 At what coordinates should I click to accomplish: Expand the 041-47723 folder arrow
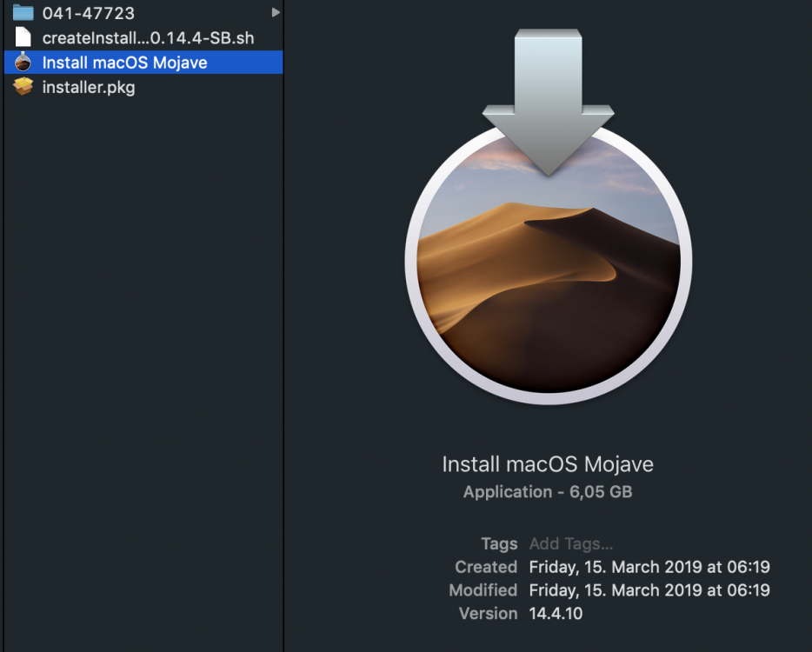[x=276, y=12]
